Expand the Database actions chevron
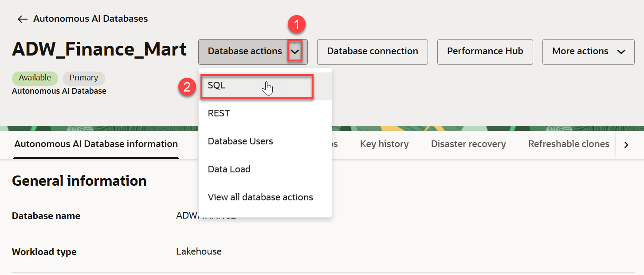The image size is (644, 275). pos(295,52)
